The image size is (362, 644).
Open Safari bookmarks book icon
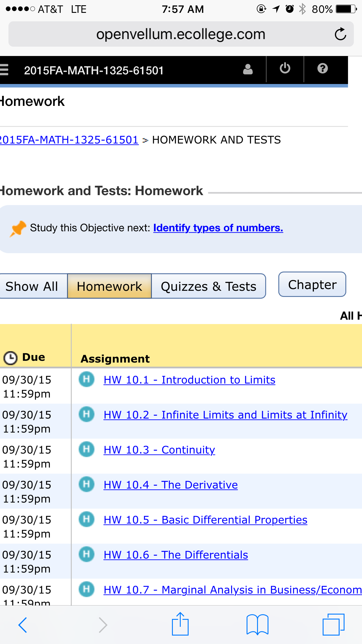[257, 624]
